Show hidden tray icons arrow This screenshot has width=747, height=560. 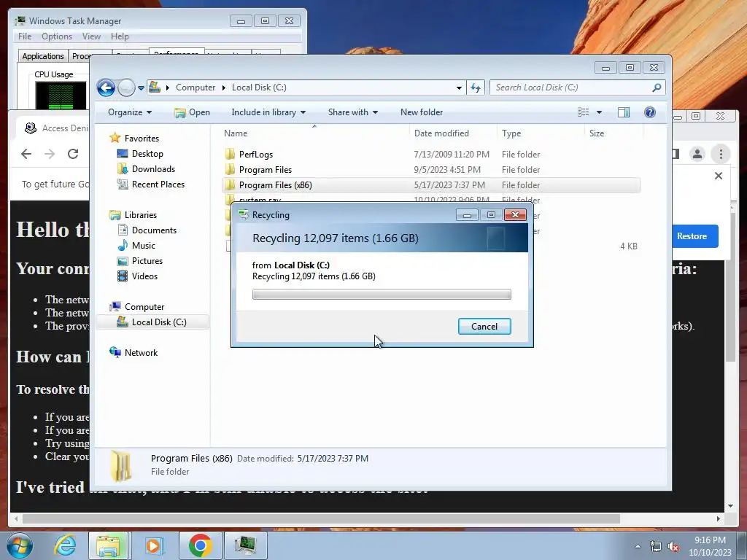tap(638, 546)
